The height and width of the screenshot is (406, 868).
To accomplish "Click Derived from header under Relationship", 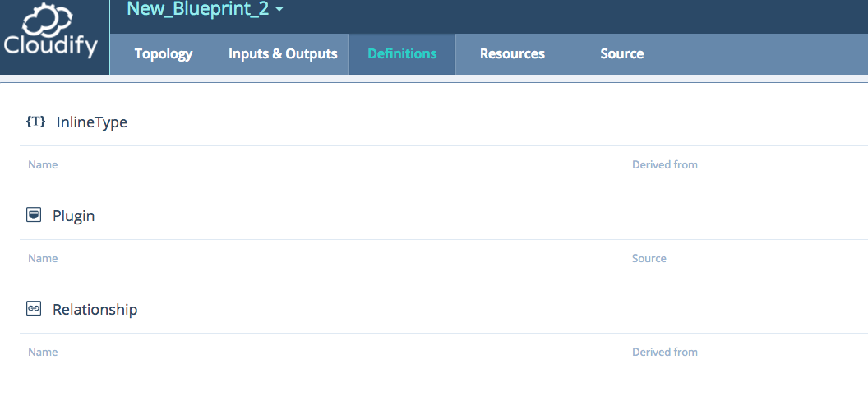I will tap(665, 352).
